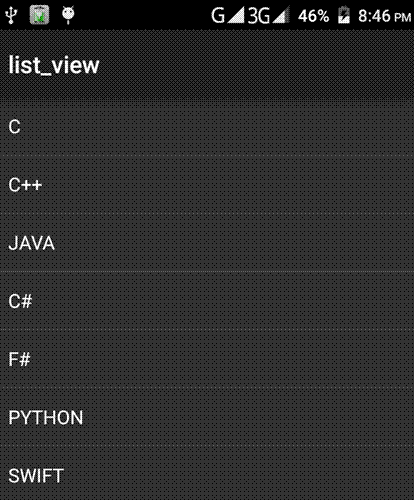
Task: Tap the battery app notification icon
Action: [x=39, y=15]
